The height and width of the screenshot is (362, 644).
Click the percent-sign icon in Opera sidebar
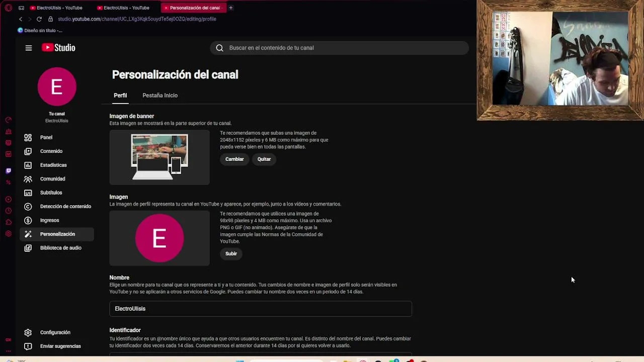tap(8, 182)
